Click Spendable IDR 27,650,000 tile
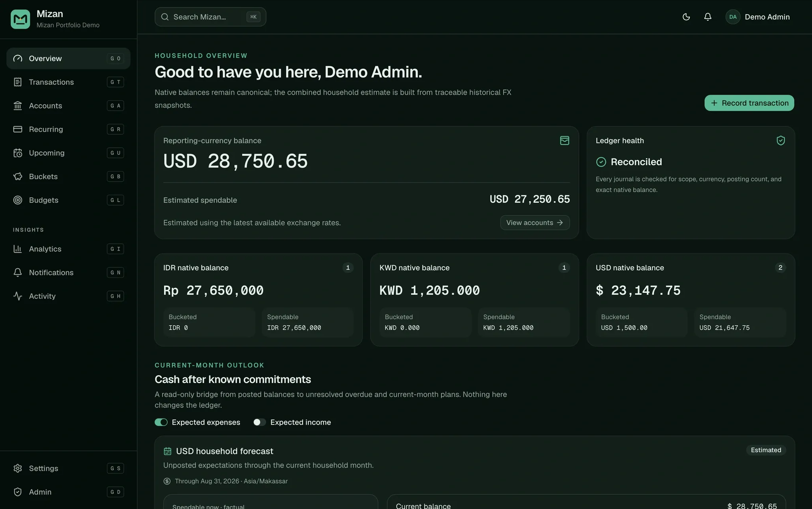 tap(307, 322)
